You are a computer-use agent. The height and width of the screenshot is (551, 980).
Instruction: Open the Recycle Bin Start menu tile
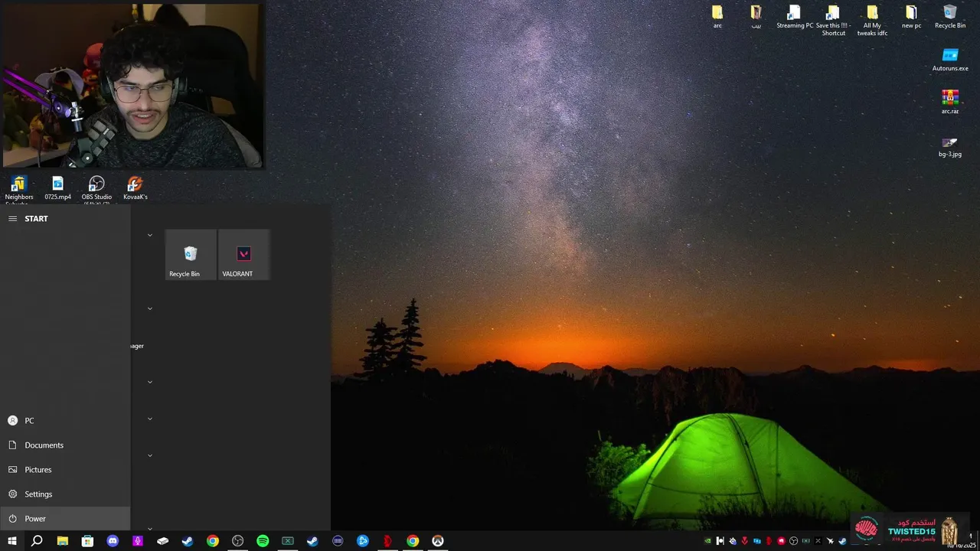[191, 255]
